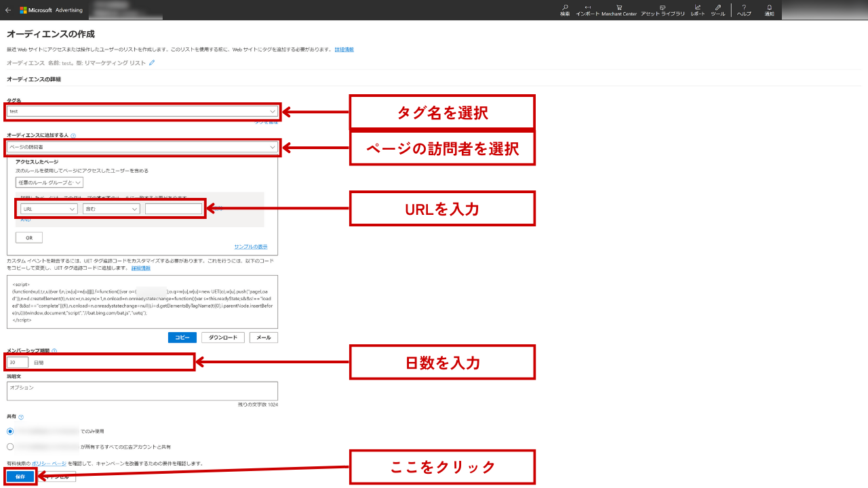Show help icon next to 共有
Viewport: 868px width, 488px height.
tap(21, 418)
